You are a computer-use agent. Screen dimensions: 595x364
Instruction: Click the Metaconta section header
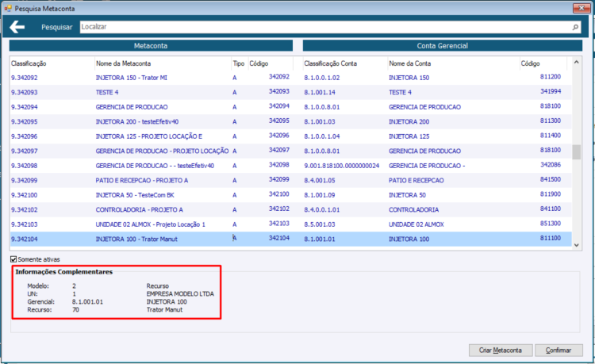pos(151,45)
